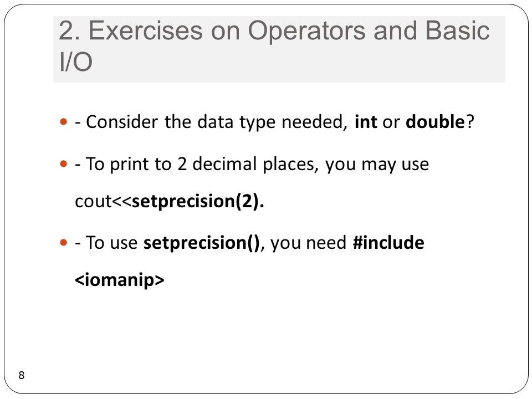
Task: Click the words 'you may use'
Action: pos(377,165)
